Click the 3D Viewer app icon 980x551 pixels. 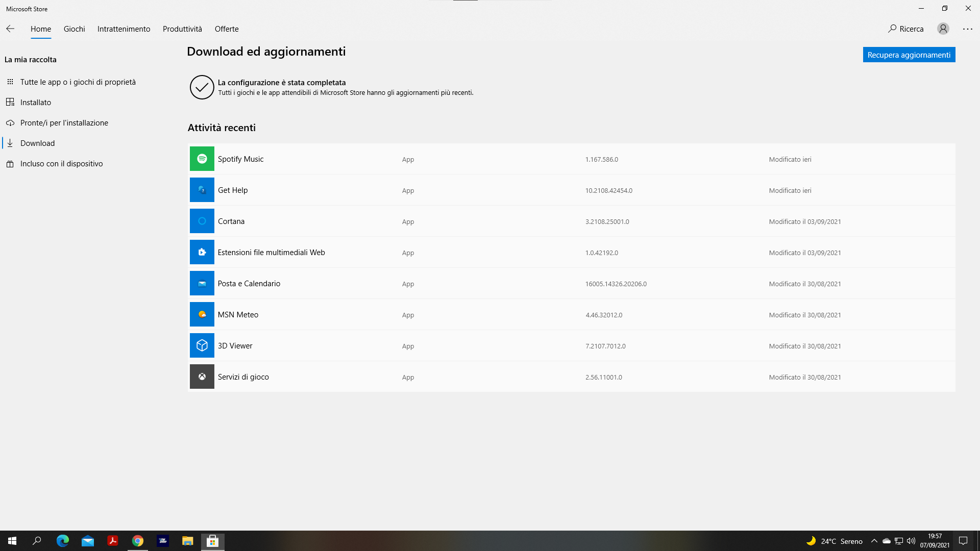point(202,345)
